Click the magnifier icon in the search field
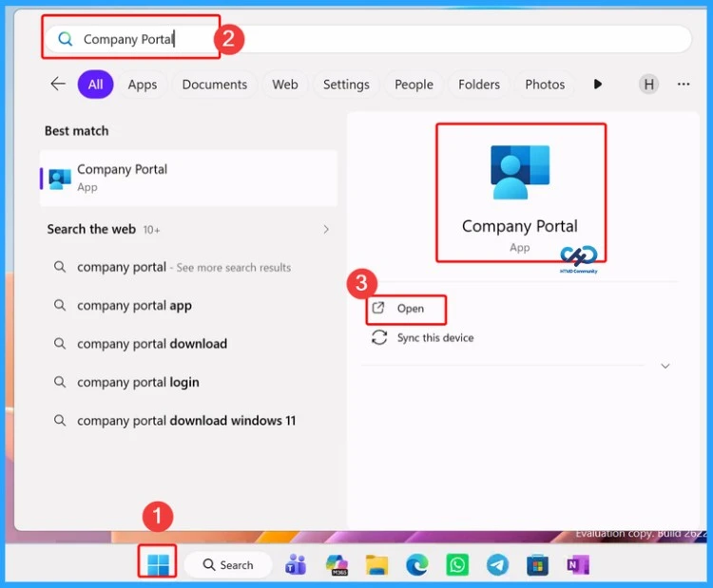This screenshot has width=713, height=588. tap(66, 39)
